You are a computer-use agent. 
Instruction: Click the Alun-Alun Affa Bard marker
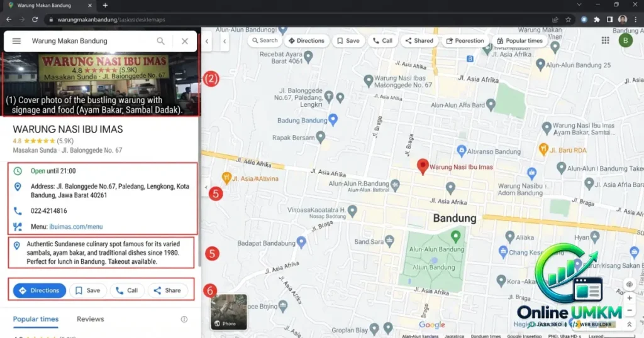point(491,104)
